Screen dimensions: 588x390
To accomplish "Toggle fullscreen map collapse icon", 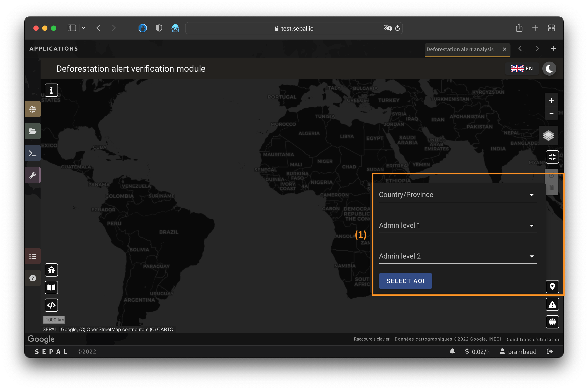I will coord(552,157).
